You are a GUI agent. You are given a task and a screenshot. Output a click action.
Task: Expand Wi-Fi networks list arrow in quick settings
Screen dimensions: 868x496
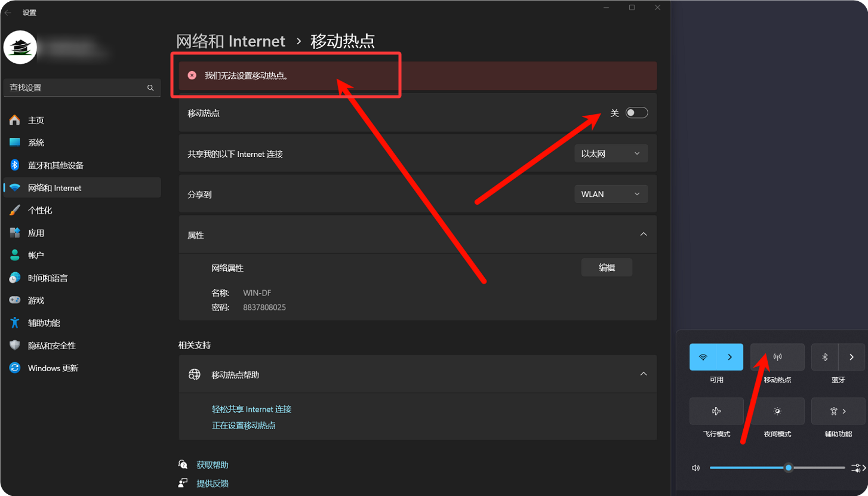coord(730,357)
